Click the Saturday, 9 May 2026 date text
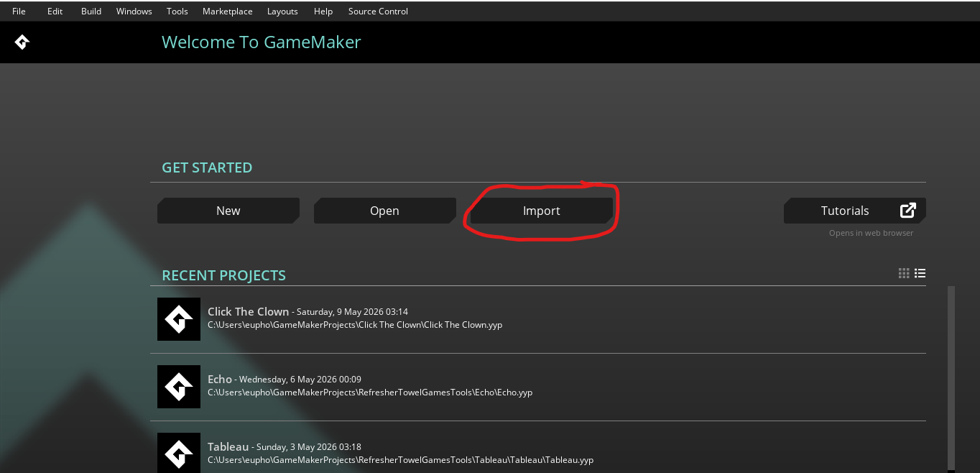 (x=352, y=312)
